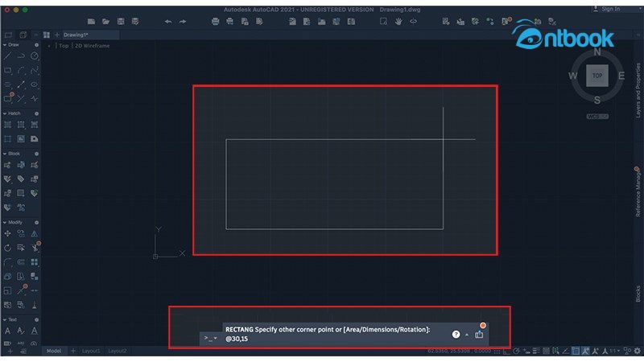Screen dimensions: 644x362
Task: Switch to the Layout1 tab
Action: (91, 351)
